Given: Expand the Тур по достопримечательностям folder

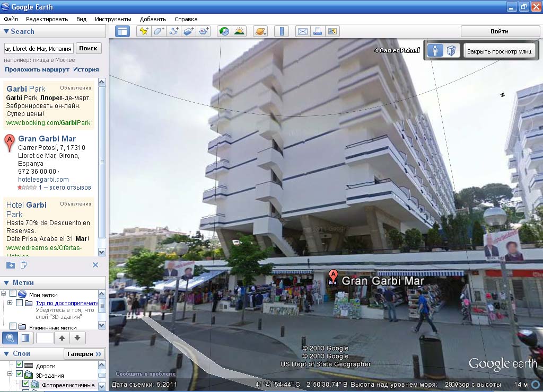Looking at the screenshot, I should [x=10, y=302].
